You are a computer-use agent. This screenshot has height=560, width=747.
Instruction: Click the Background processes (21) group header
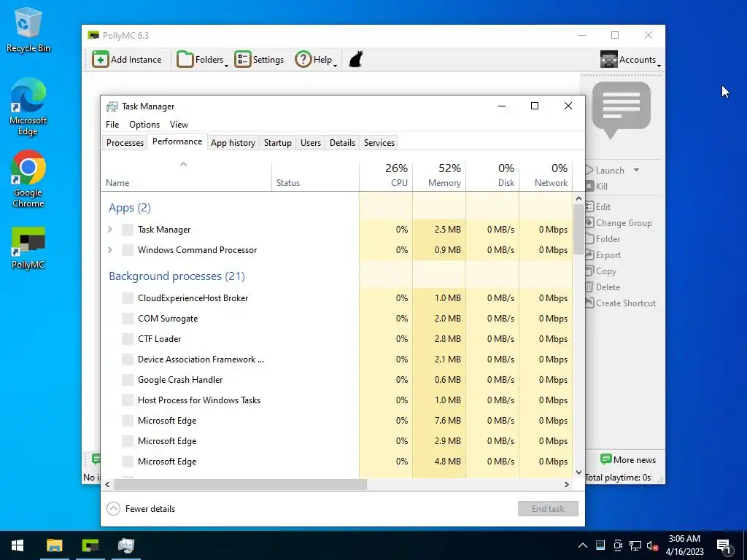tap(177, 276)
